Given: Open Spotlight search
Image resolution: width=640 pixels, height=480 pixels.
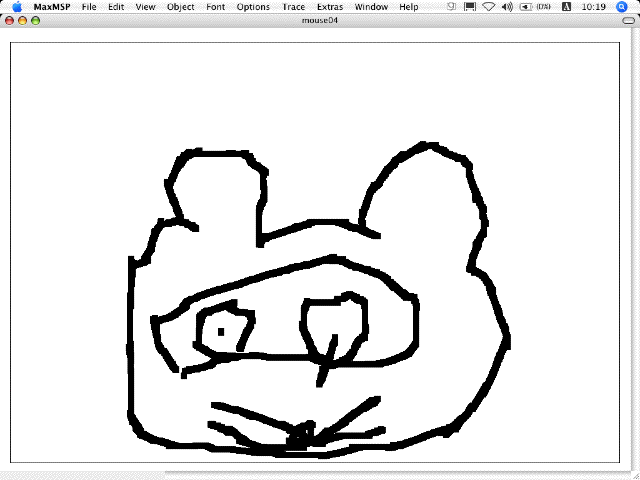Looking at the screenshot, I should pyautogui.click(x=622, y=7).
